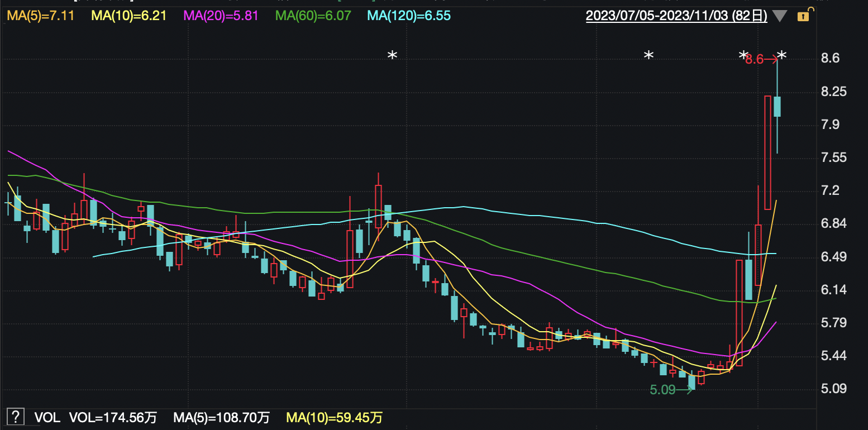Toggle the magenta MA(20)=5.81 line label
This screenshot has width=868, height=430.
coord(221,16)
